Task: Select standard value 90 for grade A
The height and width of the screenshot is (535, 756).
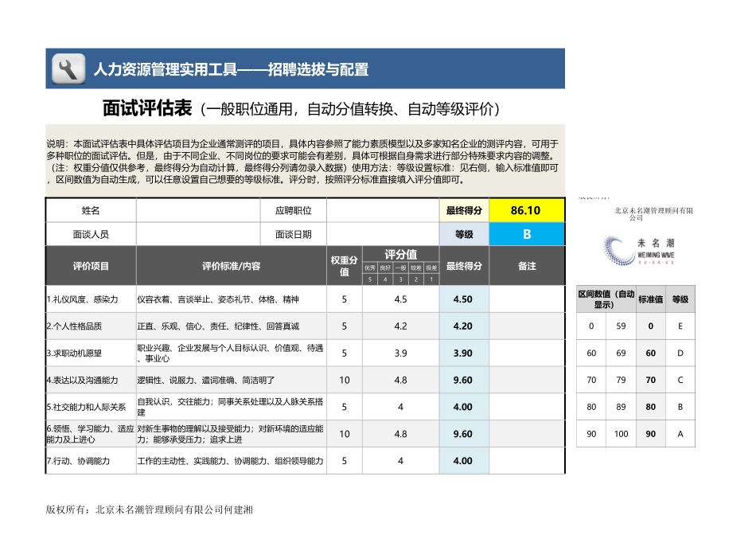Action: click(x=651, y=434)
